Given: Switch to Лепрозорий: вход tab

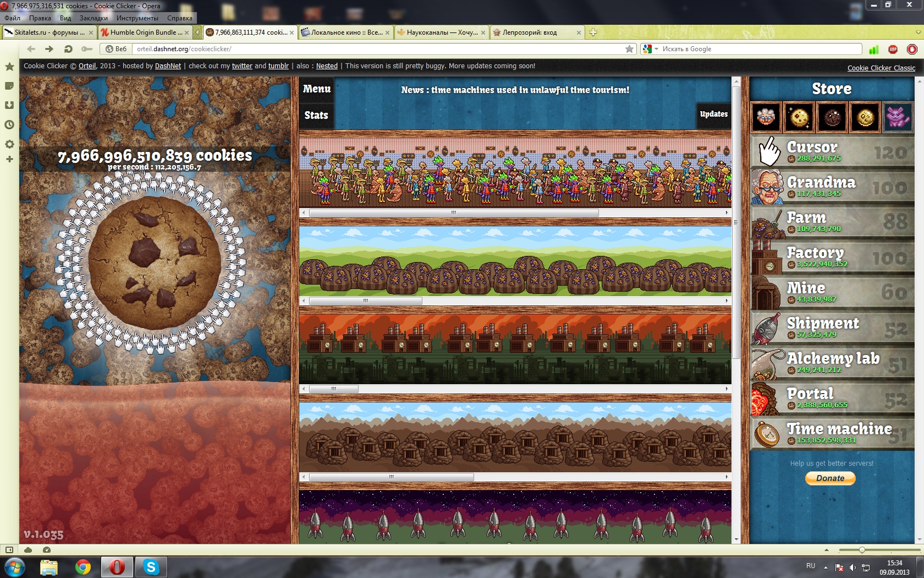Looking at the screenshot, I should click(x=537, y=32).
